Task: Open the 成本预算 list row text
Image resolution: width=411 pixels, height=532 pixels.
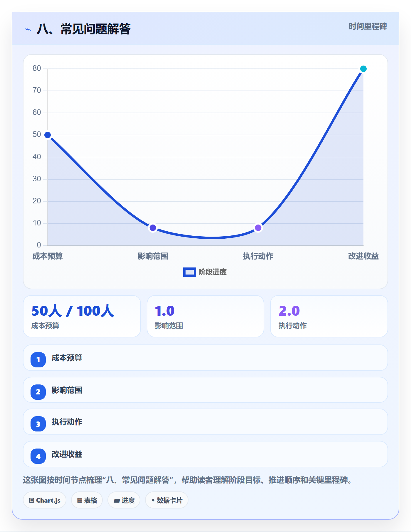Action: point(67,358)
